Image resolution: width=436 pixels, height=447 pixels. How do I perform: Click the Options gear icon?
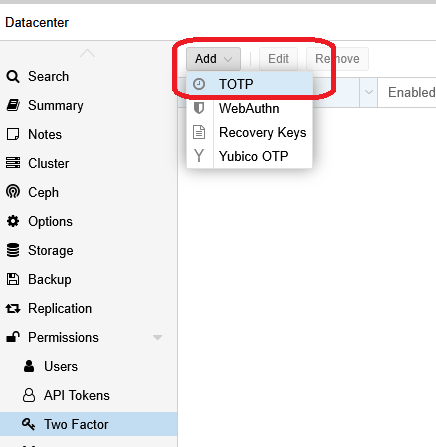pyautogui.click(x=13, y=221)
